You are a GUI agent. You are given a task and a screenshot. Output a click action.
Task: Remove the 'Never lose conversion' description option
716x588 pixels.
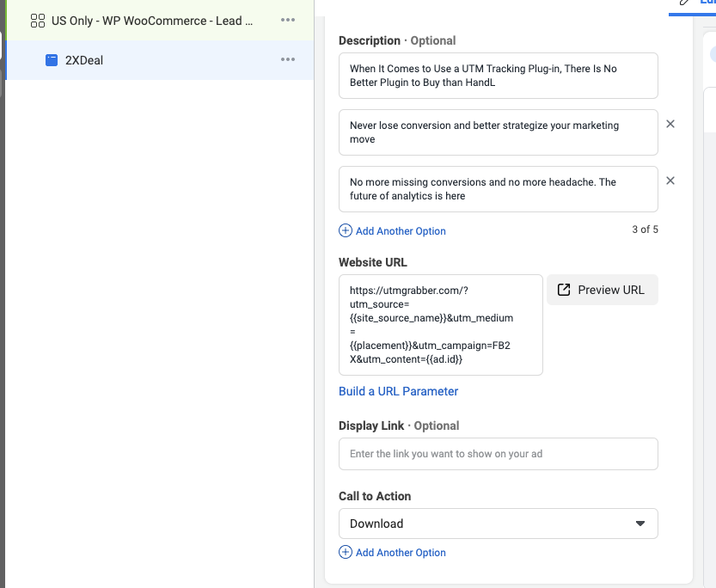click(670, 125)
